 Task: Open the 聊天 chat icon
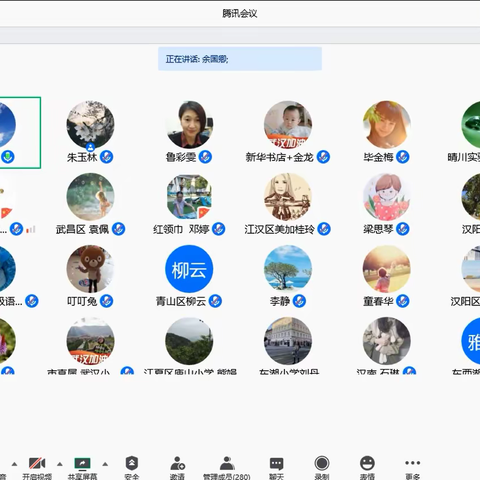click(x=276, y=463)
